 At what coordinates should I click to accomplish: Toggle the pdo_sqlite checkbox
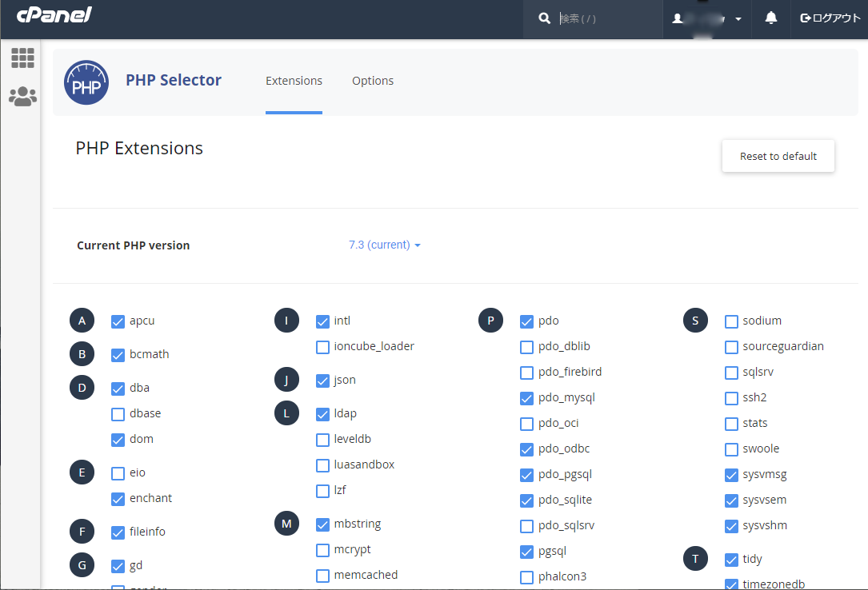click(x=527, y=501)
